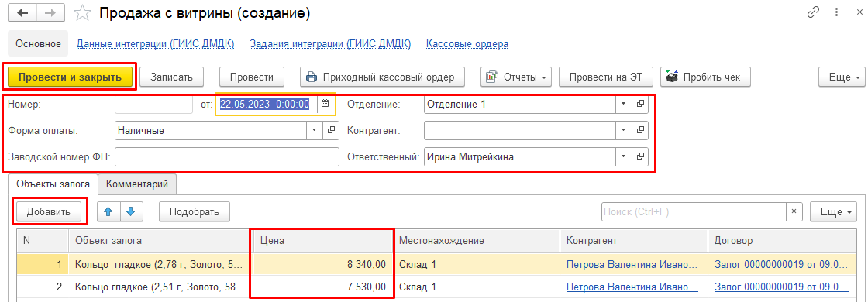Click the Заводской номер ФН input field
868x302 pixels.
tap(227, 156)
